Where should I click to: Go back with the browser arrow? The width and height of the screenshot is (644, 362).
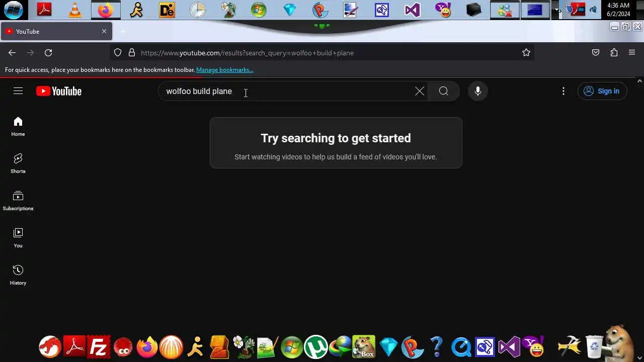[x=12, y=53]
